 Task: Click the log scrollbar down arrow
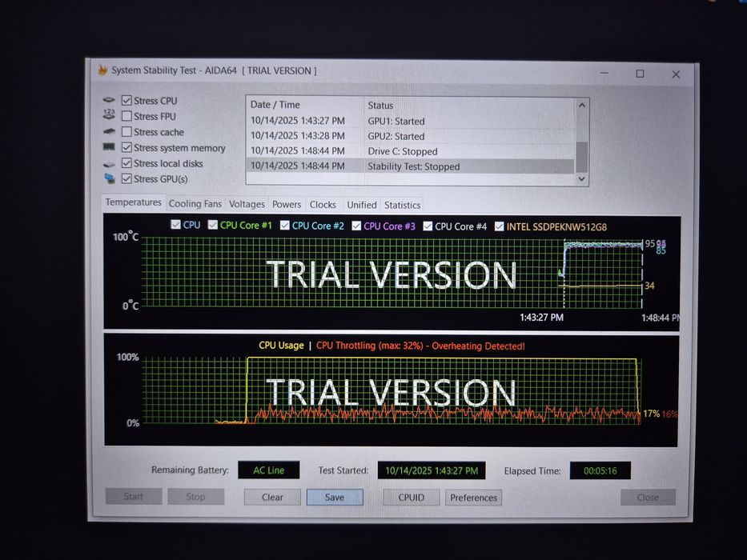click(x=582, y=179)
